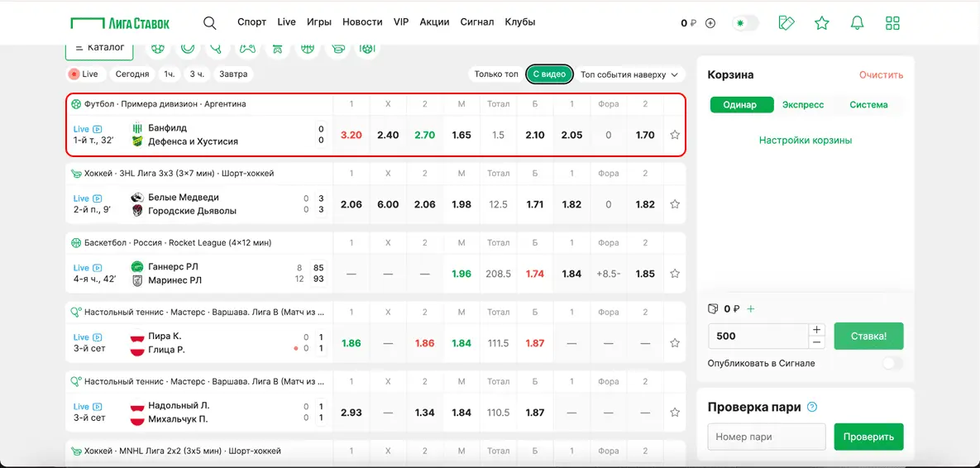
Task: Add Банфилд match to favorites star
Action: [x=675, y=135]
